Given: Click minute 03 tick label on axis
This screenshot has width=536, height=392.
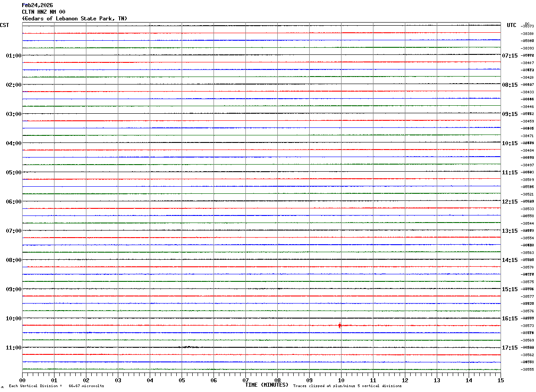Looking at the screenshot, I should [x=118, y=380].
